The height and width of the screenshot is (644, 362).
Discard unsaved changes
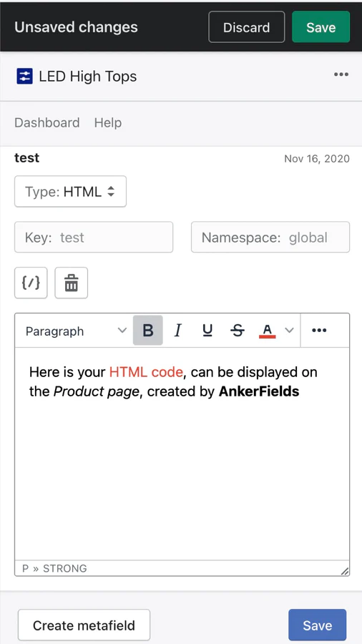click(x=247, y=27)
